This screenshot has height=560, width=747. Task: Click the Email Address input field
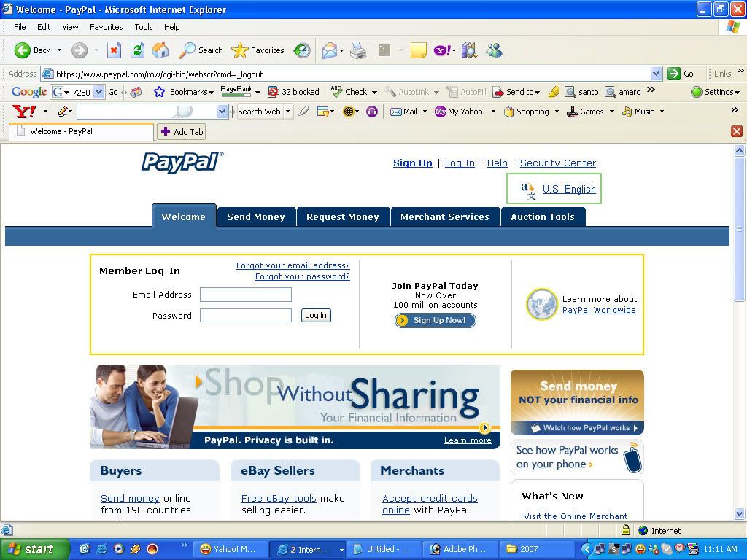click(246, 295)
